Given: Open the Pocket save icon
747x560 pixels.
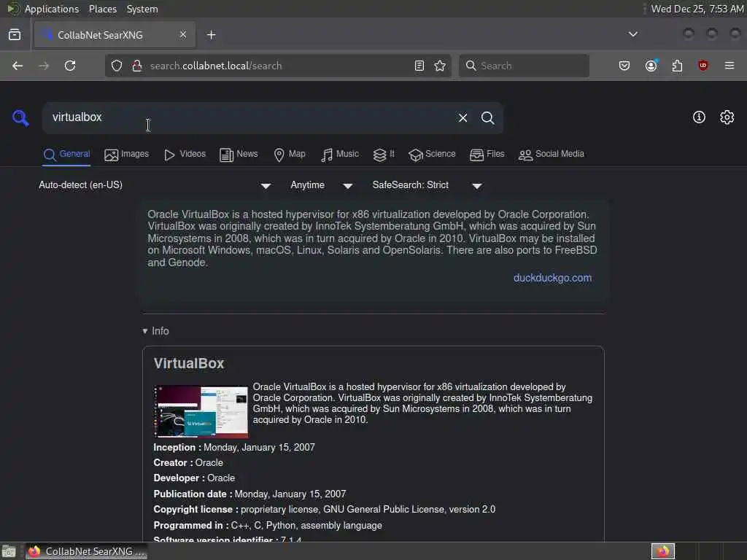Looking at the screenshot, I should click(624, 66).
